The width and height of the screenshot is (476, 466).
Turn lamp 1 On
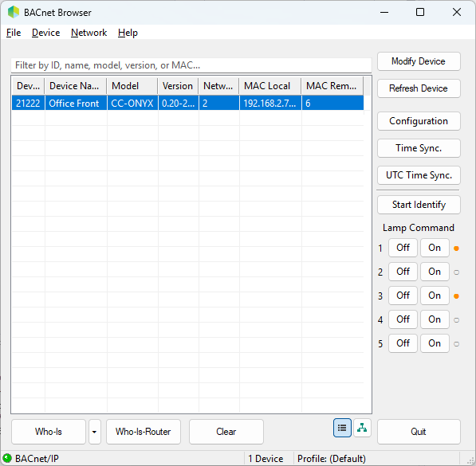point(435,248)
